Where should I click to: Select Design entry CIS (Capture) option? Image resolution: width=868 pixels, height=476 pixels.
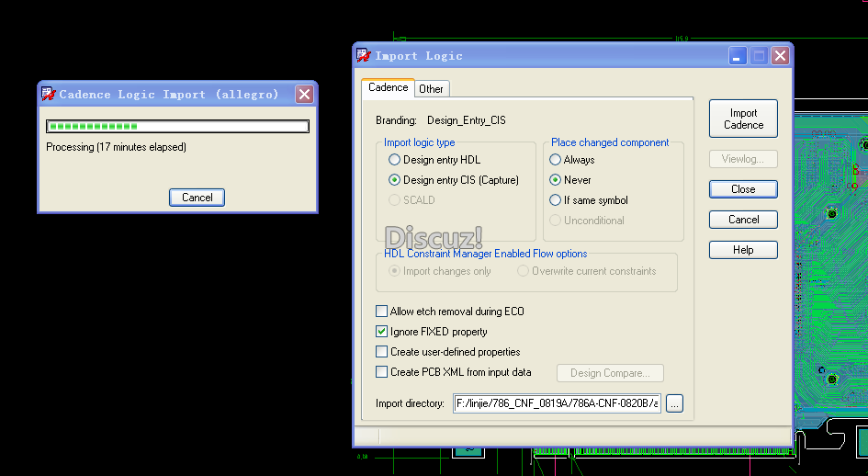point(454,179)
